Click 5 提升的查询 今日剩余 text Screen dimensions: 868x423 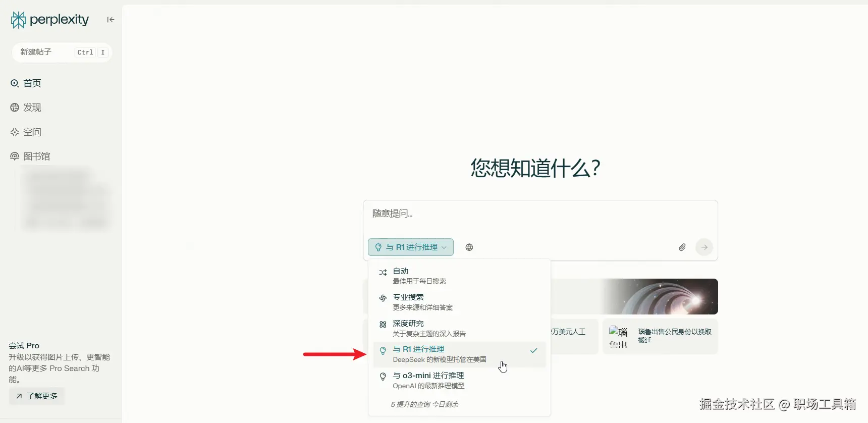[x=424, y=405]
